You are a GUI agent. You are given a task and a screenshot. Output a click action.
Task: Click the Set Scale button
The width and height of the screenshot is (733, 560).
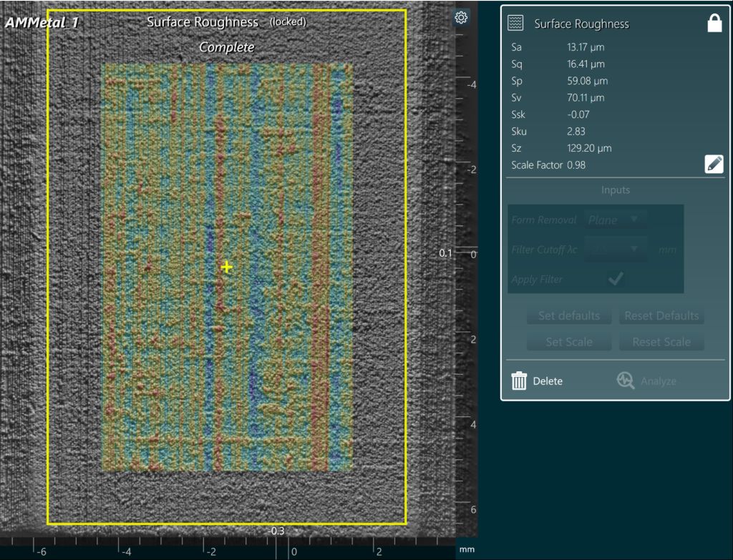point(569,342)
